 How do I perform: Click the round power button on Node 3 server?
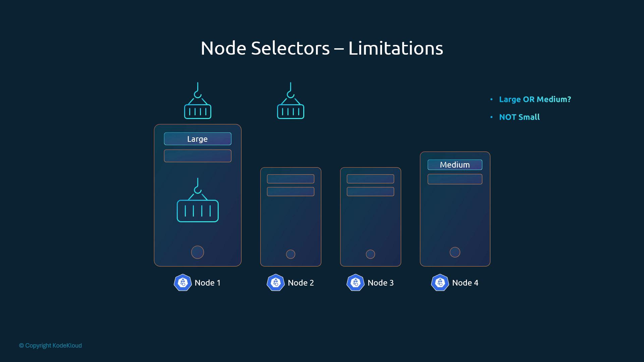370,254
